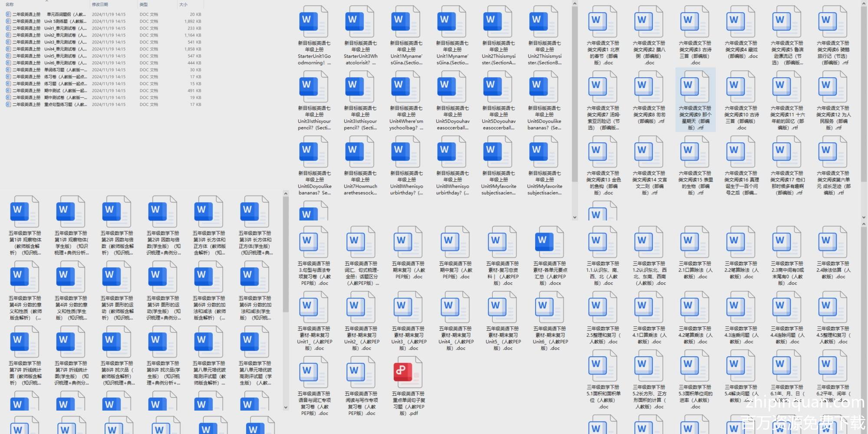Sort files by 修改日期 column header
Viewport: 868px width, 434px height.
(100, 4)
